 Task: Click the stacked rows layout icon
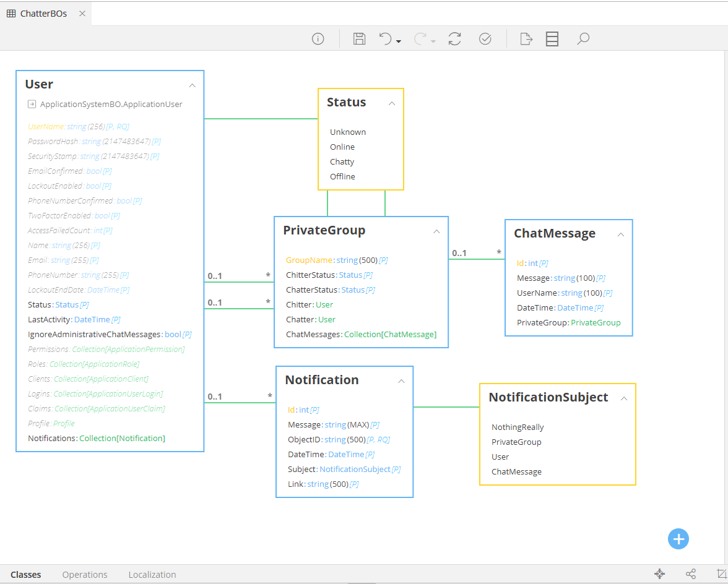[x=552, y=39]
